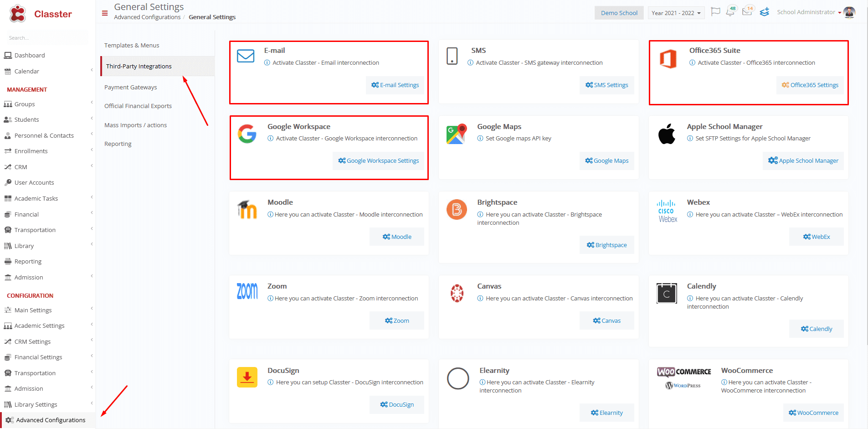This screenshot has height=429, width=868.
Task: Click the WooCommerce settings button
Action: [813, 413]
